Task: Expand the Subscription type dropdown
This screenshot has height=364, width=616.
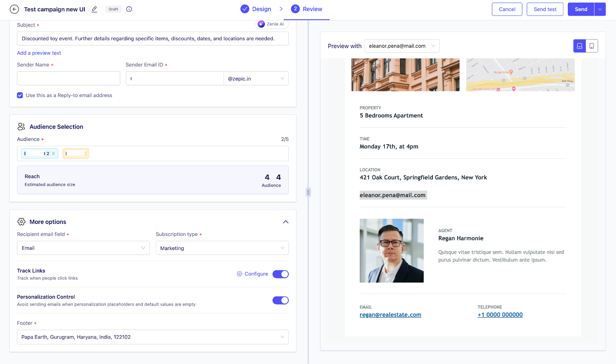Action: 222,248
